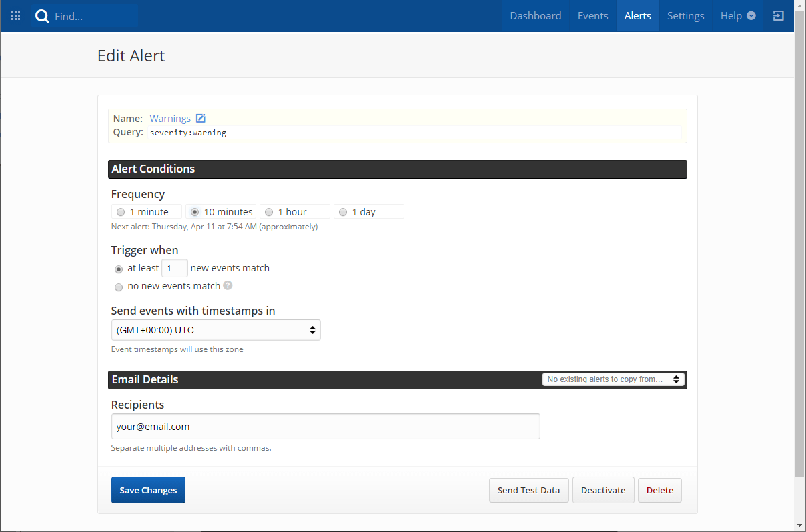Viewport: 806px width, 532px height.
Task: Choose the 1 day frequency
Action: pos(343,212)
